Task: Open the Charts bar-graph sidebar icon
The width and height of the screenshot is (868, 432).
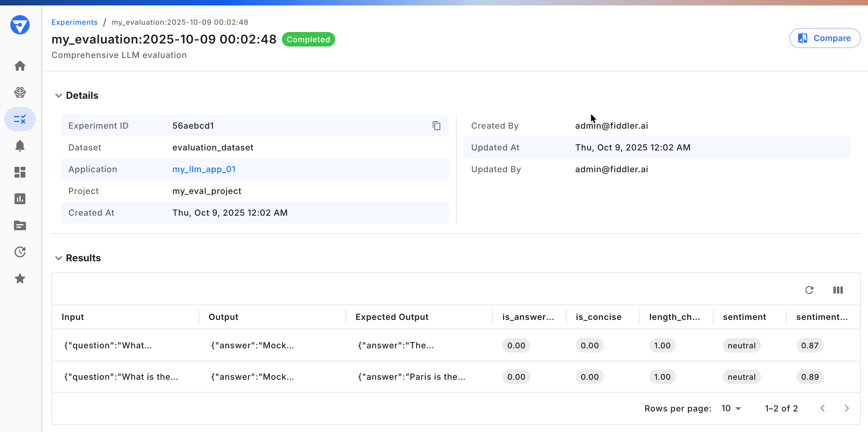Action: pyautogui.click(x=20, y=199)
